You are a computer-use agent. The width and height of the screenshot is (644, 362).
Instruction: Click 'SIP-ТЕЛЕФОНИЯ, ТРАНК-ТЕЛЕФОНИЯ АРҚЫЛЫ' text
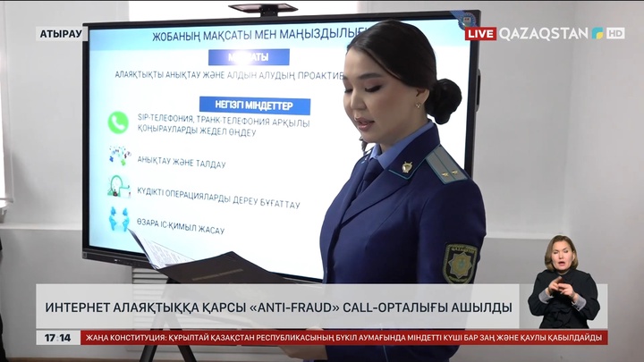224,120
